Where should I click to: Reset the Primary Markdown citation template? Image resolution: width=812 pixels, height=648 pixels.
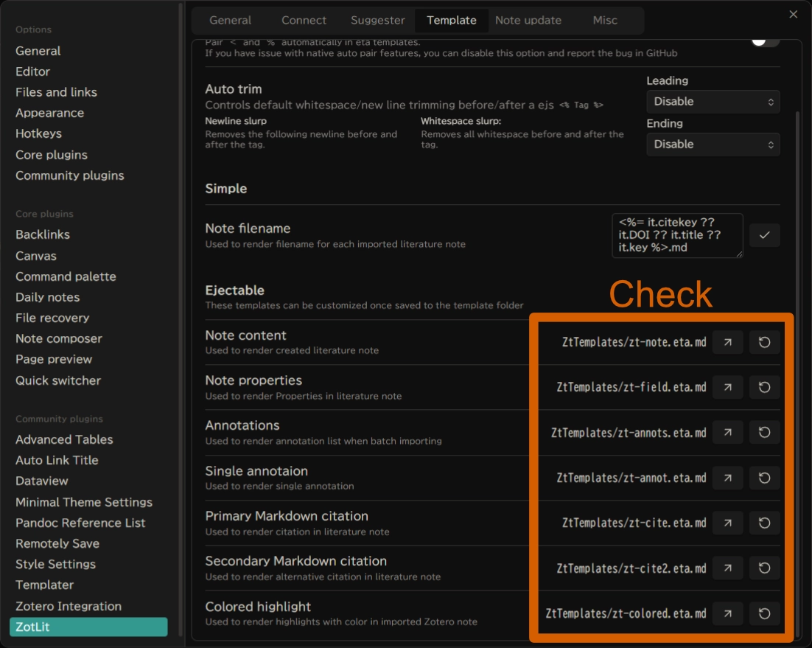pos(764,523)
